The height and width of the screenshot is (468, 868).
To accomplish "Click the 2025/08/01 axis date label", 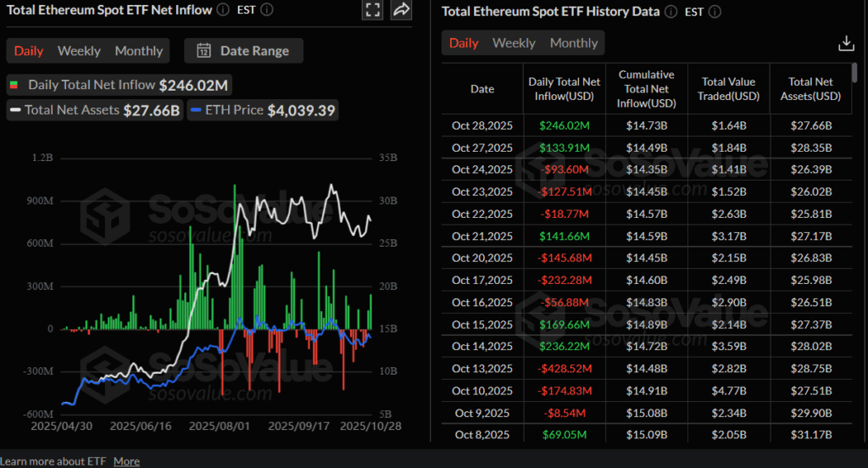I will click(220, 426).
